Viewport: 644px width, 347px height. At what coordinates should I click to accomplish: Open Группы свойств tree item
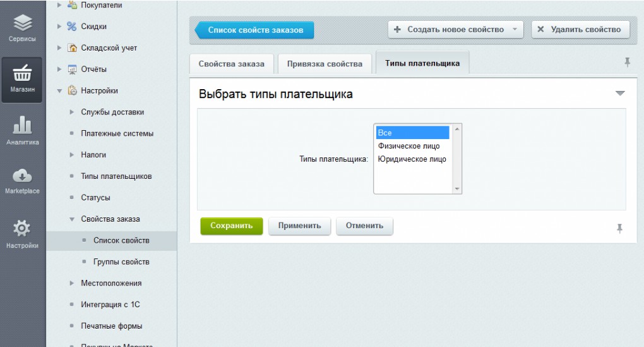121,262
